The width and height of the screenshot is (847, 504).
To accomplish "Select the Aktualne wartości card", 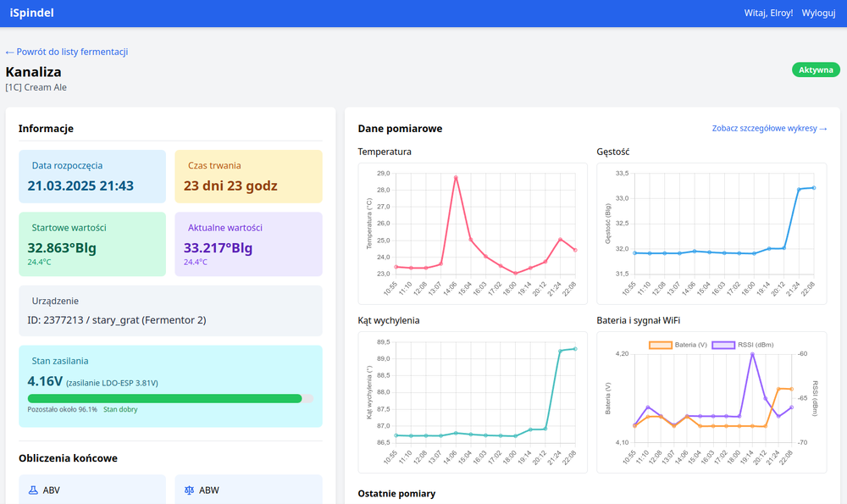I will click(x=248, y=243).
